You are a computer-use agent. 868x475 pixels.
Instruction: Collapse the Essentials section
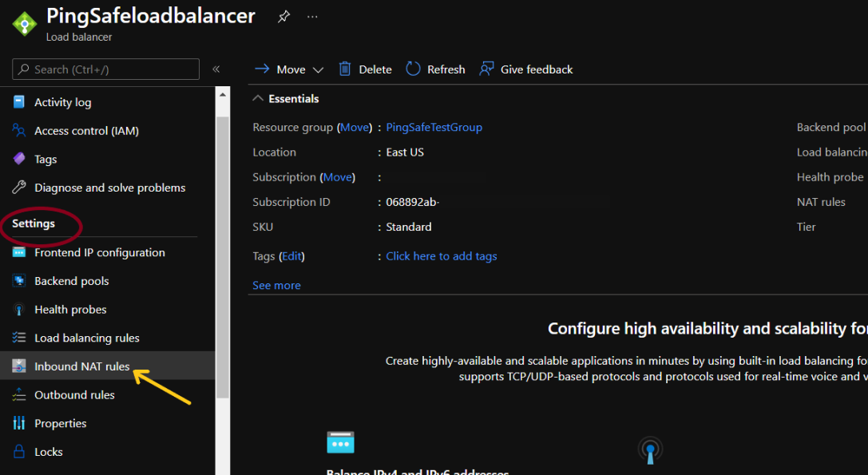coord(258,99)
